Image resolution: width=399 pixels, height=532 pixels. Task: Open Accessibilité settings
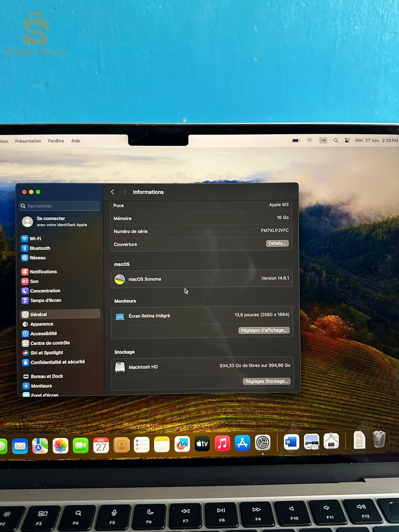40,334
